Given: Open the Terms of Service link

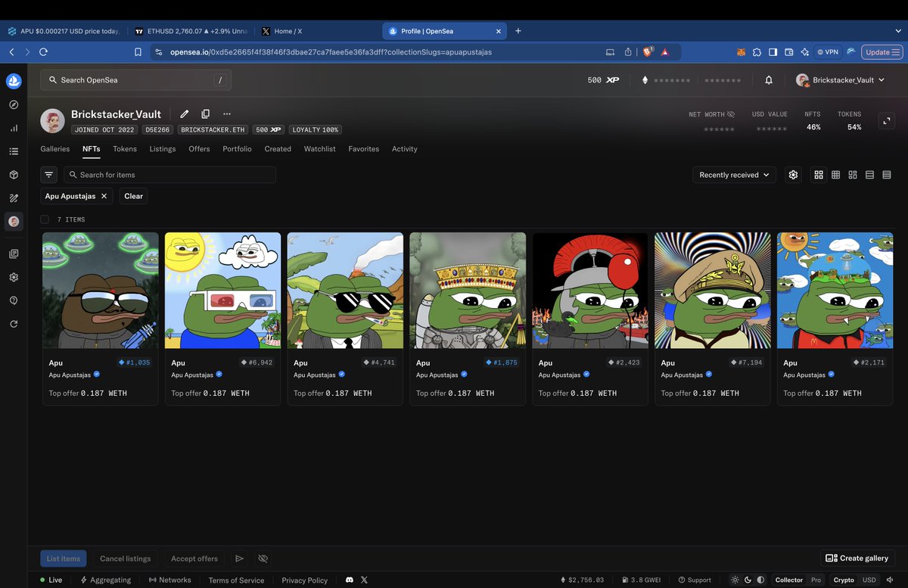Looking at the screenshot, I should pyautogui.click(x=237, y=580).
